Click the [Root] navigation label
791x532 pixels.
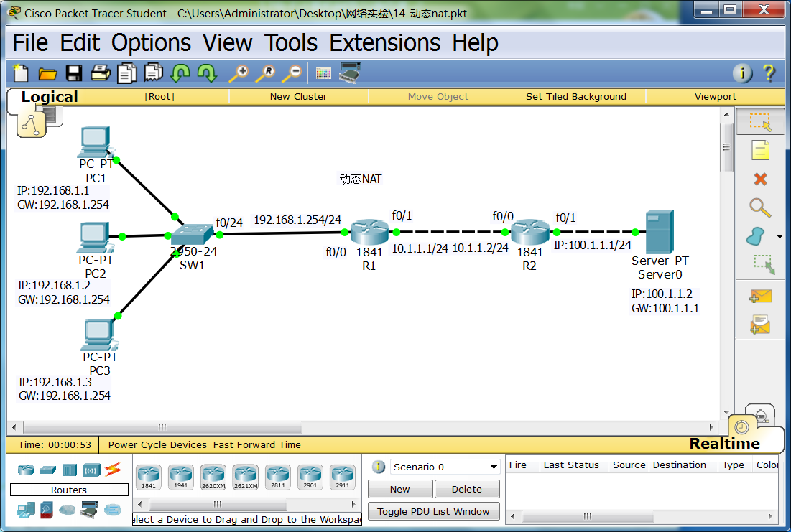159,96
